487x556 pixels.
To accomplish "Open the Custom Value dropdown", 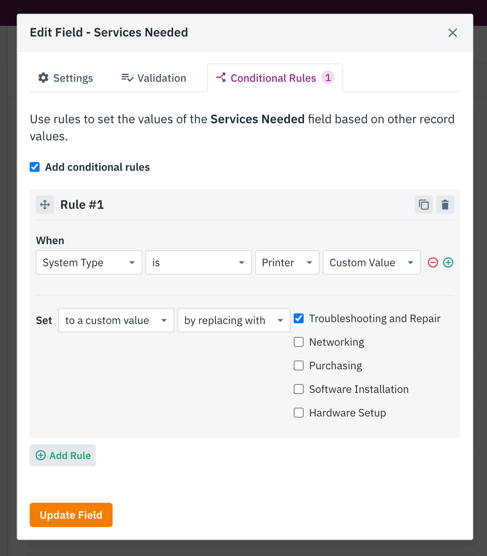I will [x=371, y=262].
